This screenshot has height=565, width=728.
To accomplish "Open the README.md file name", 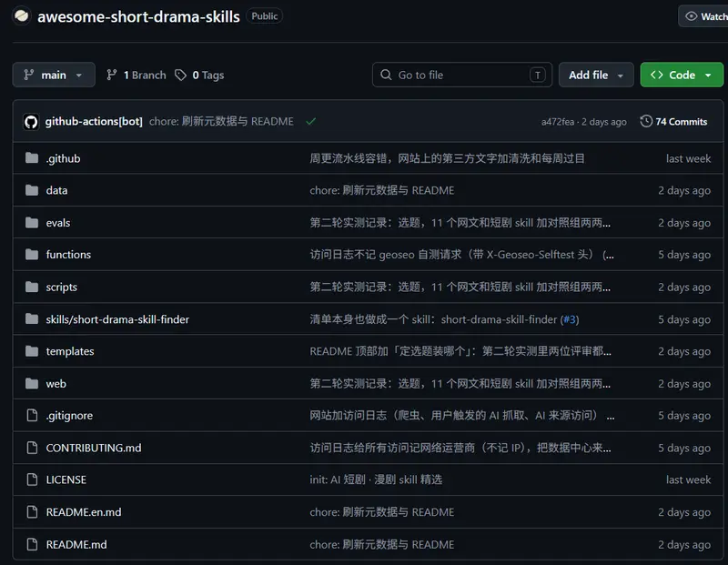I will tap(76, 544).
